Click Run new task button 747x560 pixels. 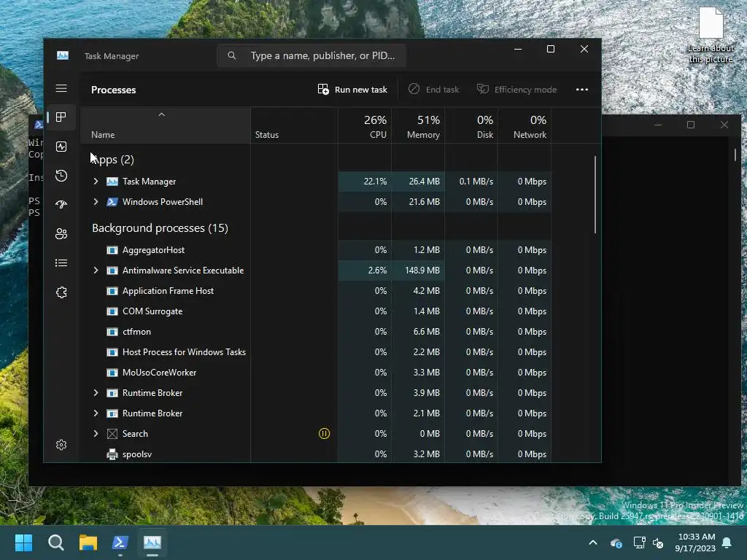(352, 90)
